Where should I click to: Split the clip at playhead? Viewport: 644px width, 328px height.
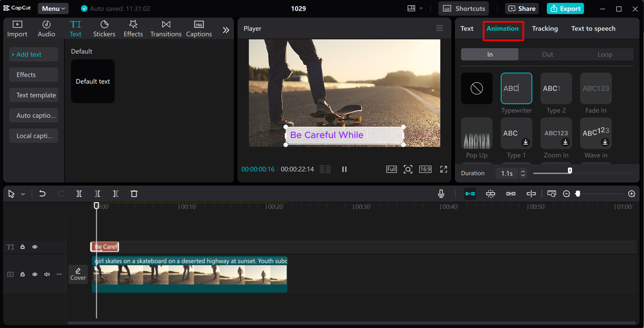[79, 194]
